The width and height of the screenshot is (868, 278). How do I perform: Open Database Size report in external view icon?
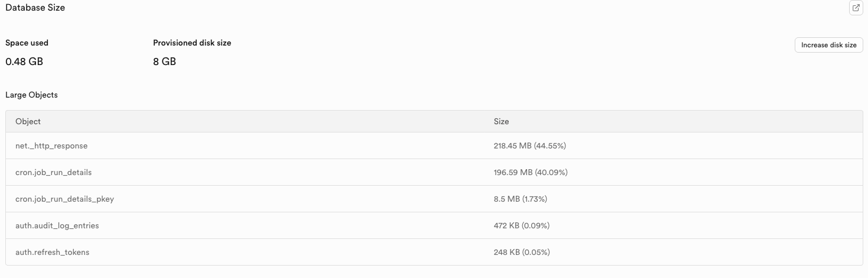tap(856, 8)
